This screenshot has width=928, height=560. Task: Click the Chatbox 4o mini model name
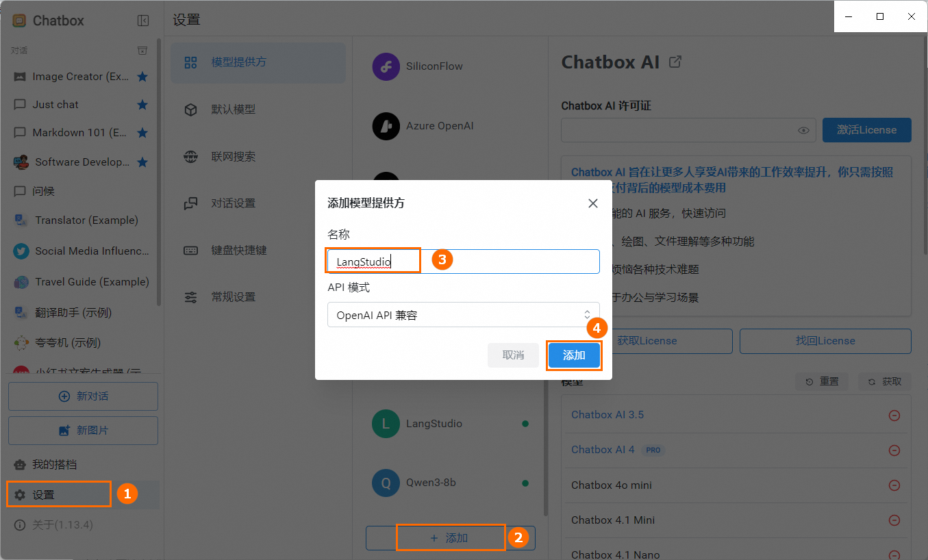point(612,485)
